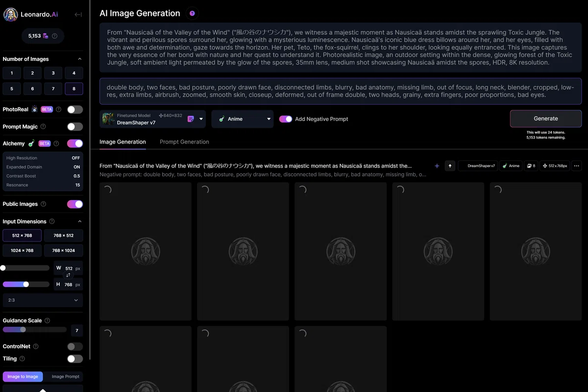Viewport: 588px width, 392px height.
Task: Swap width and height with the arrows icon
Action: point(68,275)
